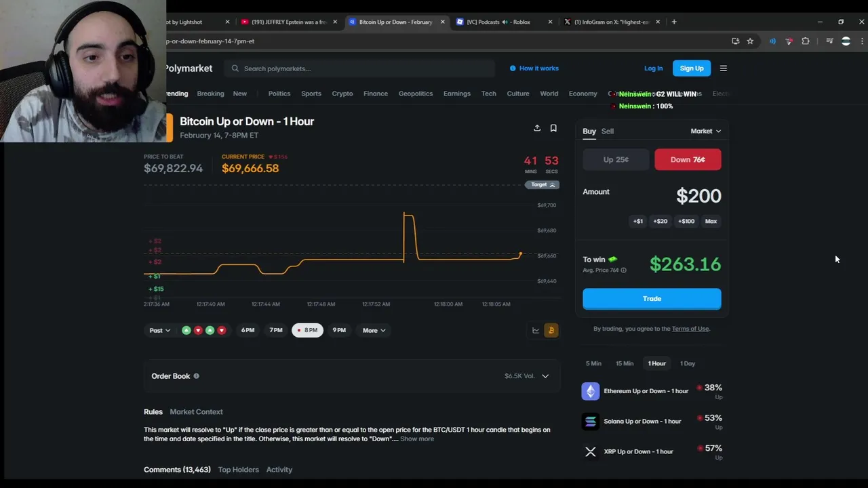Click the first red down result icon

198,330
